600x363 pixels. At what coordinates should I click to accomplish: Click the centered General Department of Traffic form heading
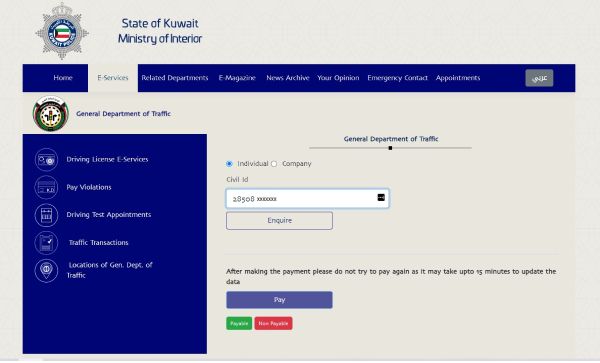391,139
